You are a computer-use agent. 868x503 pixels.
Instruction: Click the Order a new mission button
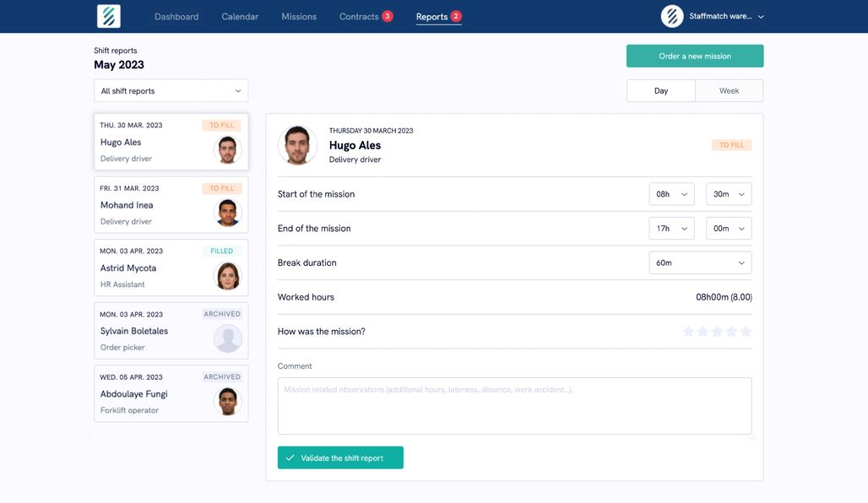[x=695, y=55]
